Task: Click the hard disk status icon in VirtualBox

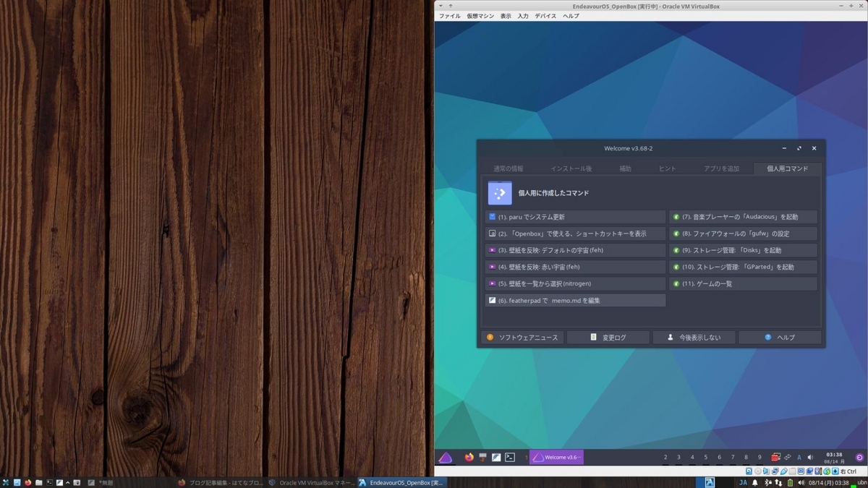Action: point(749,471)
